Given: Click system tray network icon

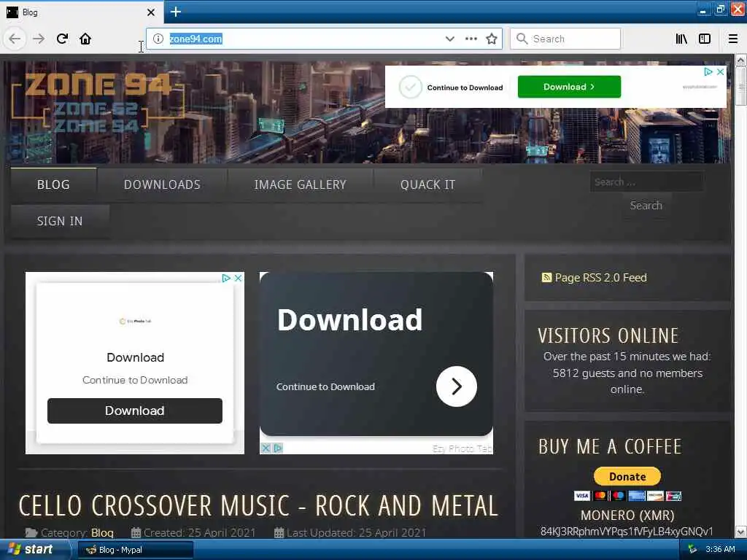Looking at the screenshot, I should point(693,550).
